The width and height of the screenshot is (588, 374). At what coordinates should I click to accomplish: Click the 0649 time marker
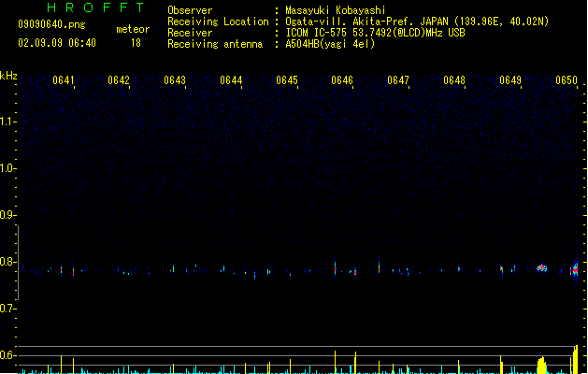click(510, 80)
